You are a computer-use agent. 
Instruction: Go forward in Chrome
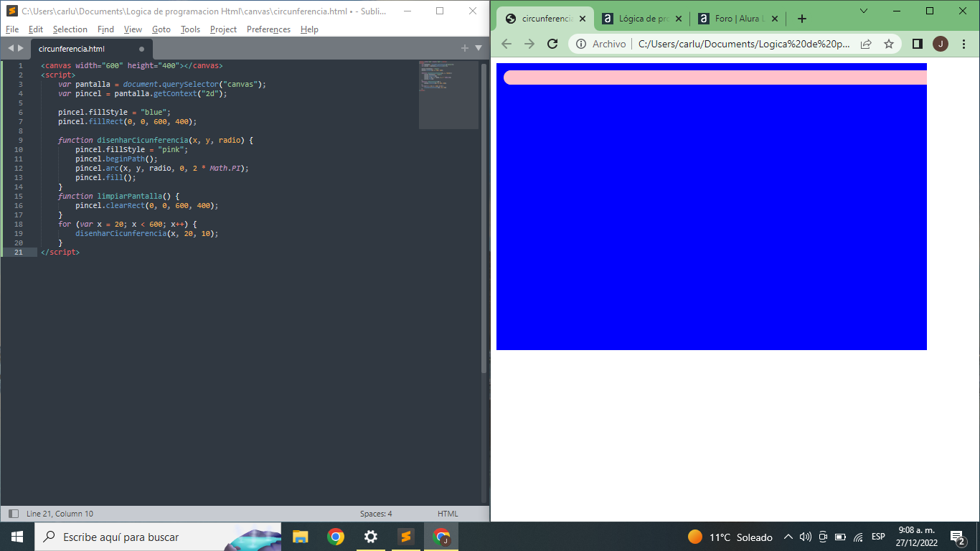(x=529, y=44)
